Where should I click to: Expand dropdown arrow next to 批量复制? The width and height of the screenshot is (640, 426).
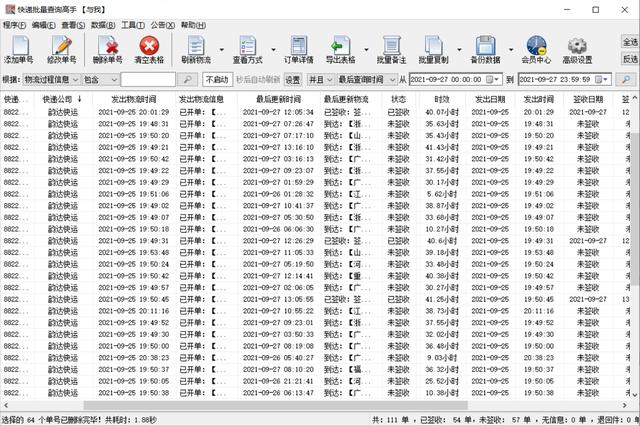[x=459, y=50]
